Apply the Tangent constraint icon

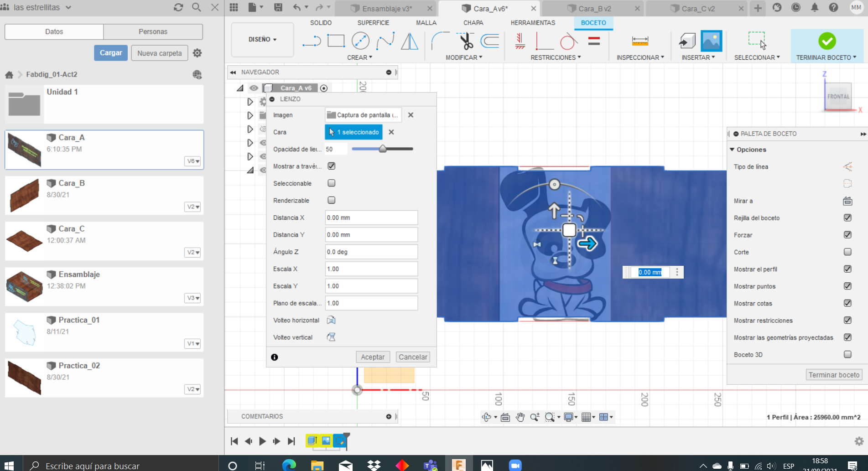(568, 41)
